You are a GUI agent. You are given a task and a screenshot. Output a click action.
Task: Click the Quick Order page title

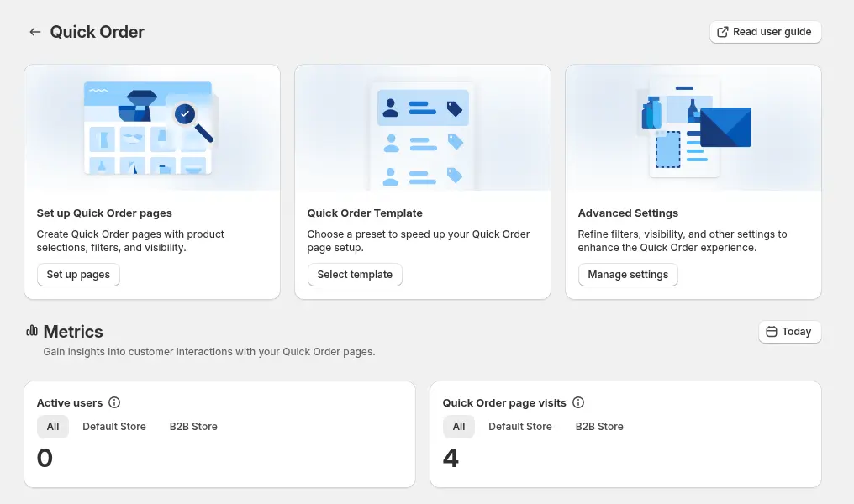tap(97, 32)
